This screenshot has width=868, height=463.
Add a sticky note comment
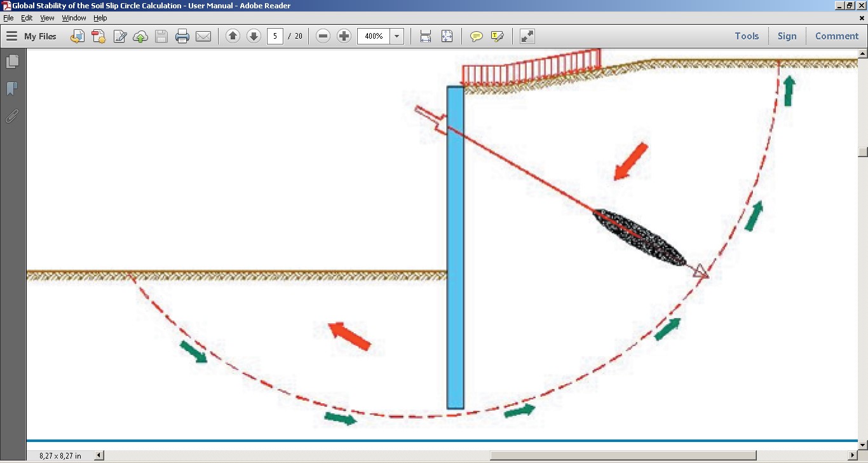tap(476, 36)
